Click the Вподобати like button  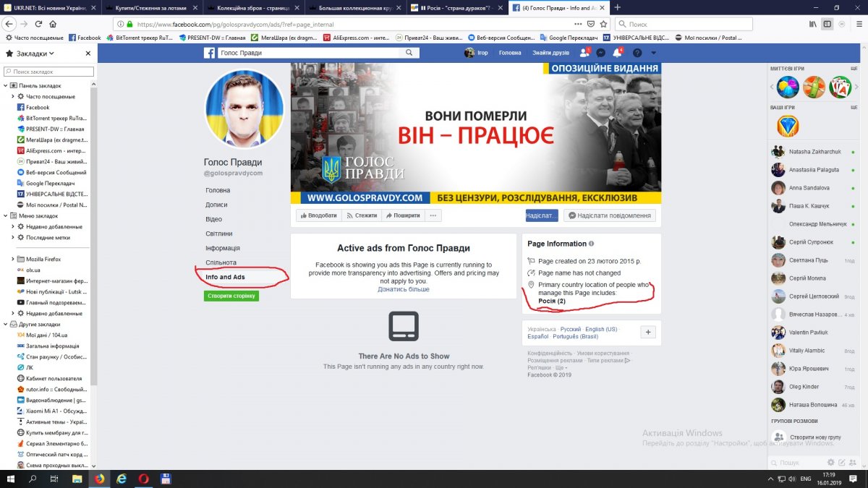click(x=318, y=215)
